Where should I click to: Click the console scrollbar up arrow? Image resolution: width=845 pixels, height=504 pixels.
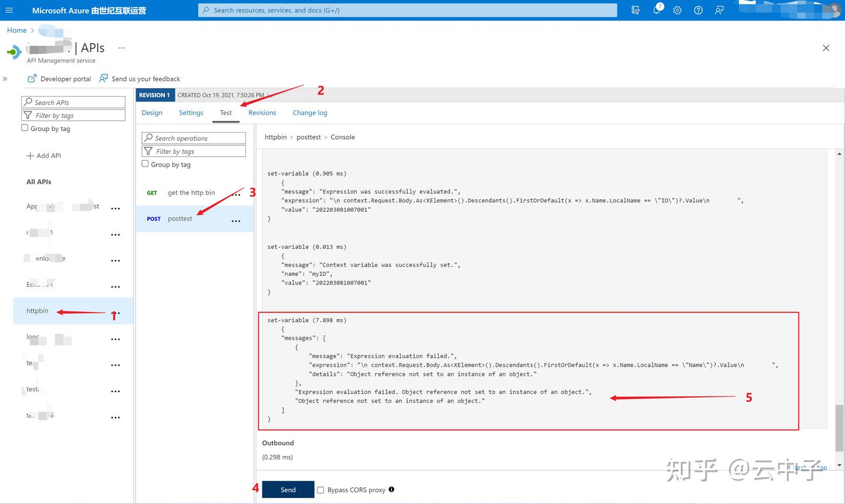839,154
